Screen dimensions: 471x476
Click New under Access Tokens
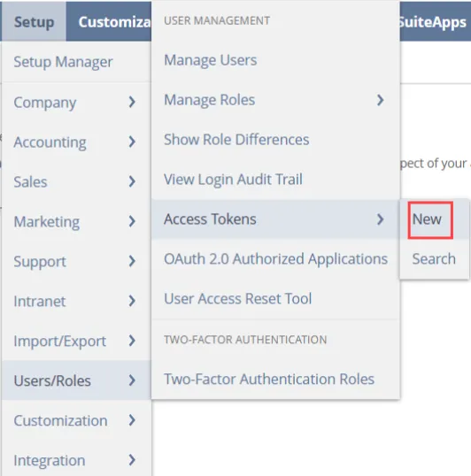434,219
